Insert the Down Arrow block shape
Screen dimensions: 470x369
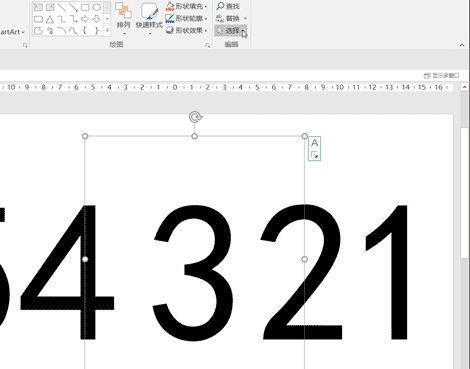point(97,19)
